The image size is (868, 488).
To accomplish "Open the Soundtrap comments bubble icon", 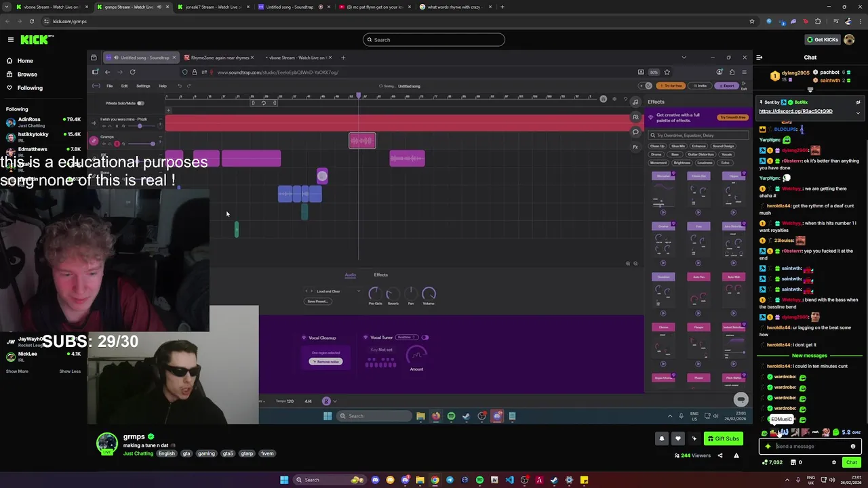I will coord(635,132).
